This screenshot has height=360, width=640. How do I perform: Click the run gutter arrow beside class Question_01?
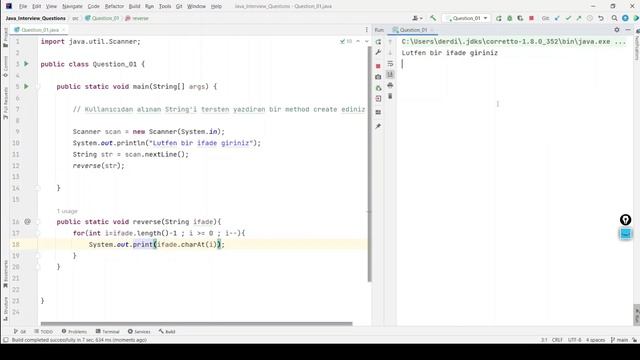click(x=27, y=64)
